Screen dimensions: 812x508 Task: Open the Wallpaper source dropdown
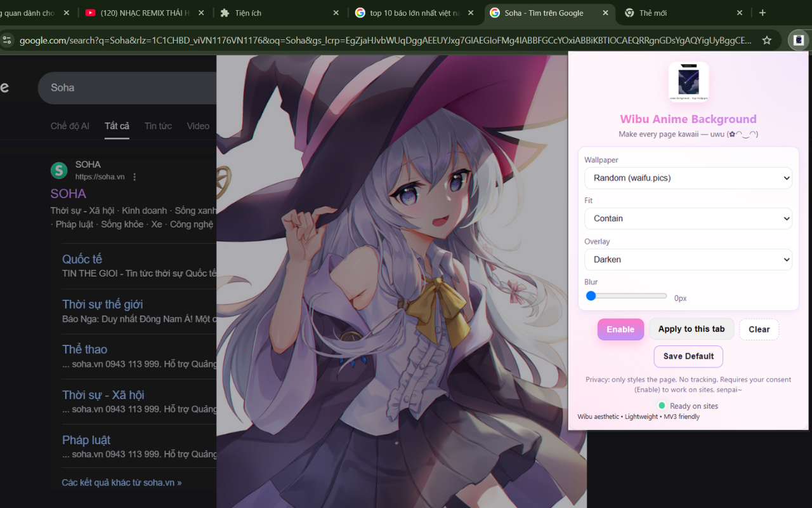688,178
